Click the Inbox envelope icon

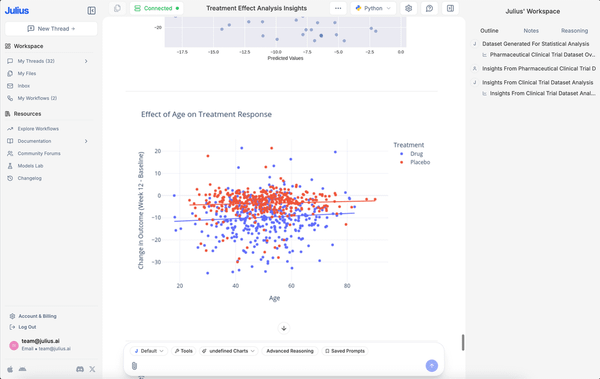10,86
